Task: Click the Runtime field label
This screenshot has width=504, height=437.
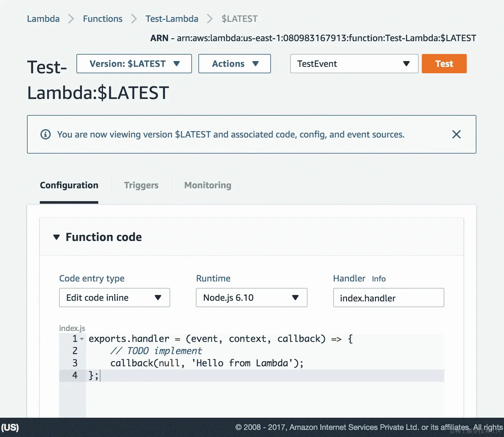Action: point(213,278)
